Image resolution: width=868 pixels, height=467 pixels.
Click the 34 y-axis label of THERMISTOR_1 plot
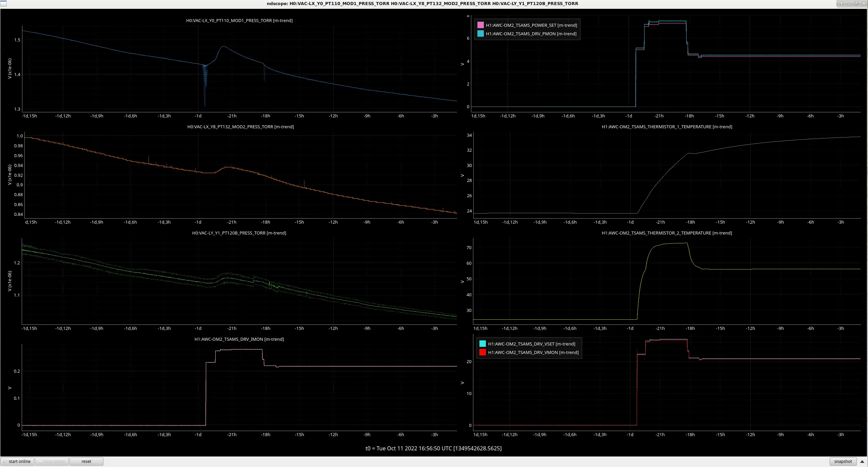469,135
